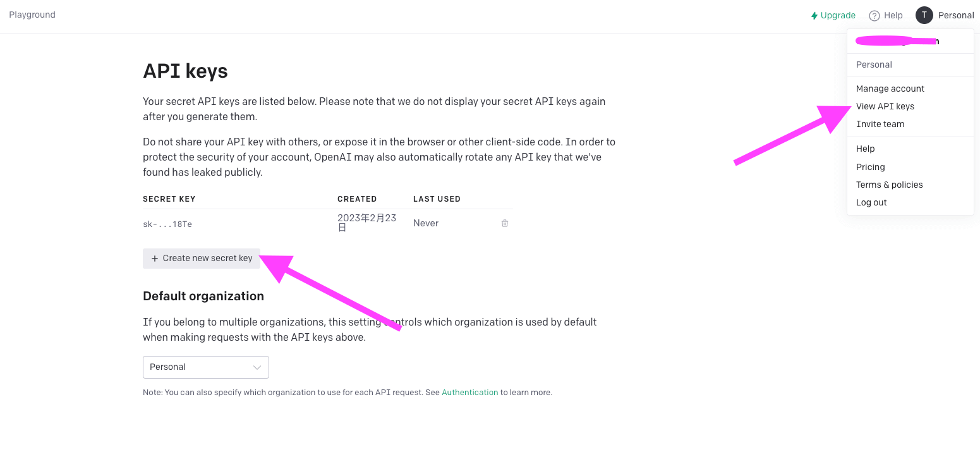The width and height of the screenshot is (980, 452).
Task: Delete the sk-...18Te key via trash icon
Action: (x=505, y=223)
